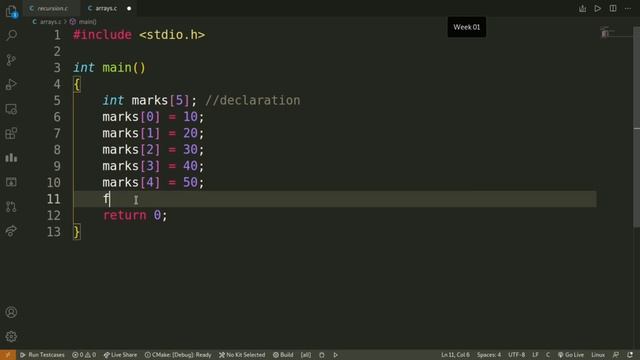Viewport: 640px width, 360px height.
Task: Open the Manage gear icon
Action: pyautogui.click(x=11, y=336)
